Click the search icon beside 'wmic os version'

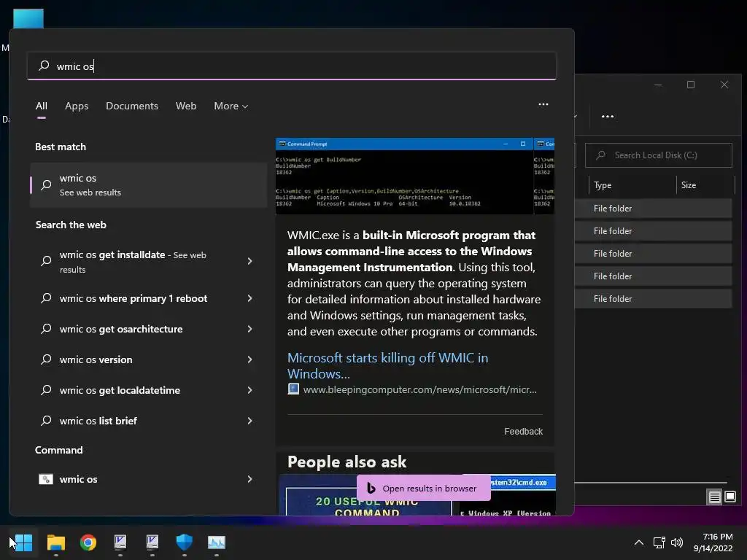click(46, 359)
